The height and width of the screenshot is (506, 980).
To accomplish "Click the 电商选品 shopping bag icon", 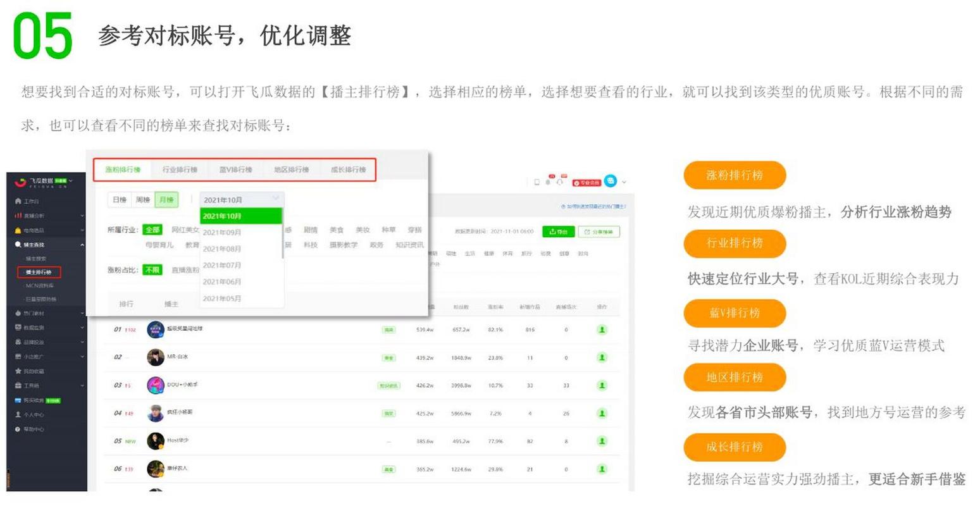I will click(x=18, y=230).
